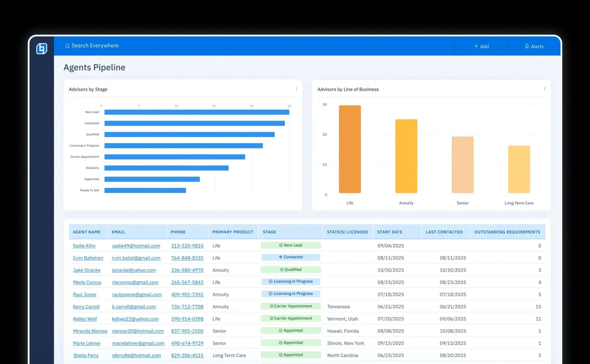Open alerts using the bell icon

pyautogui.click(x=527, y=46)
